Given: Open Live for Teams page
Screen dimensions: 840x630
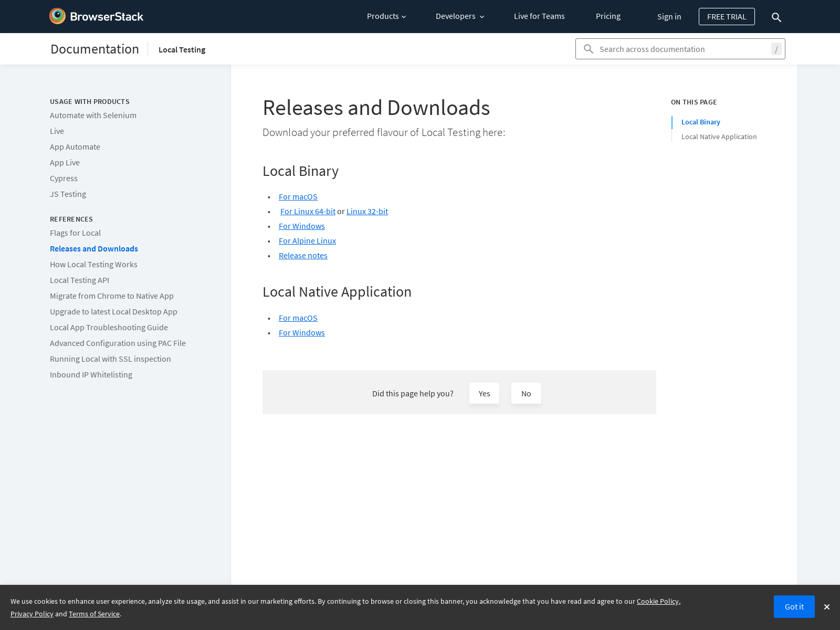Looking at the screenshot, I should click(539, 16).
